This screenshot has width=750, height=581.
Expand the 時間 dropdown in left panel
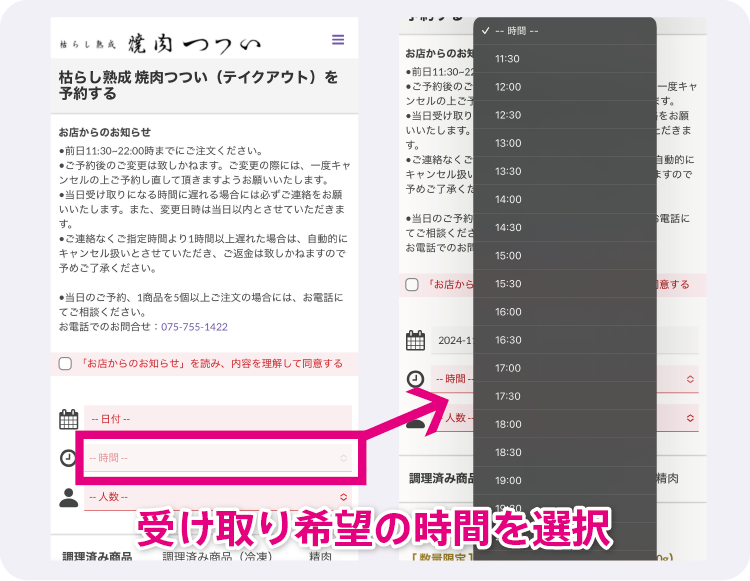[x=218, y=458]
